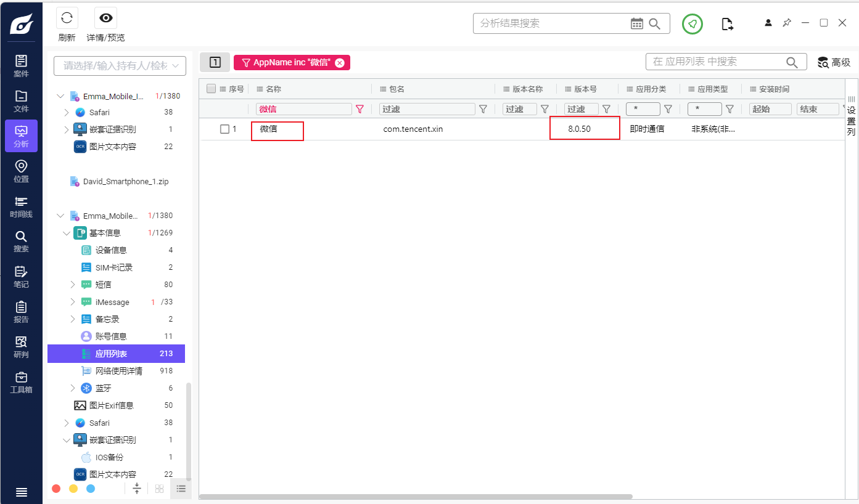
Task: Click hamburger menu at sidebar bottom
Action: pos(21,492)
